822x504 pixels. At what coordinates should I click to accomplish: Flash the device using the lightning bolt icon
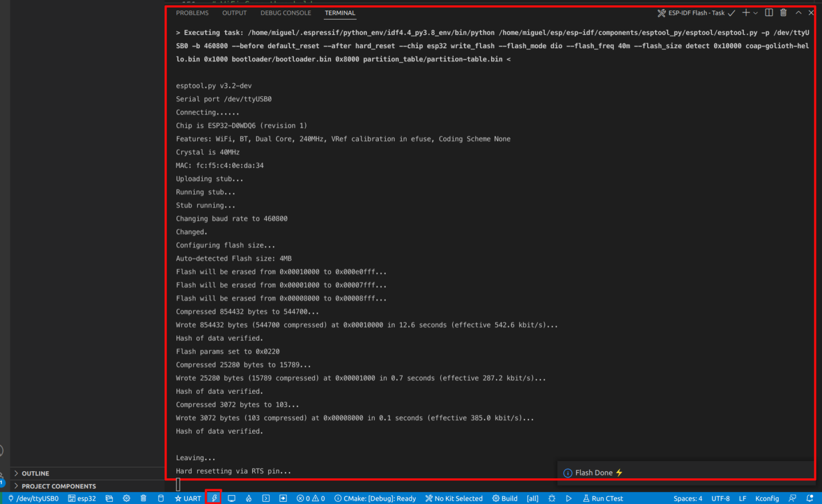tap(214, 498)
